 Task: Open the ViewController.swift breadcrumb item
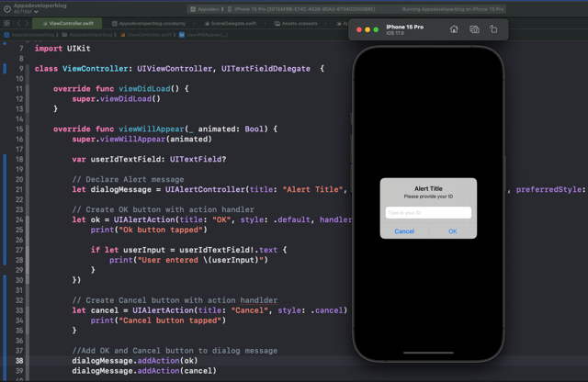pos(146,35)
